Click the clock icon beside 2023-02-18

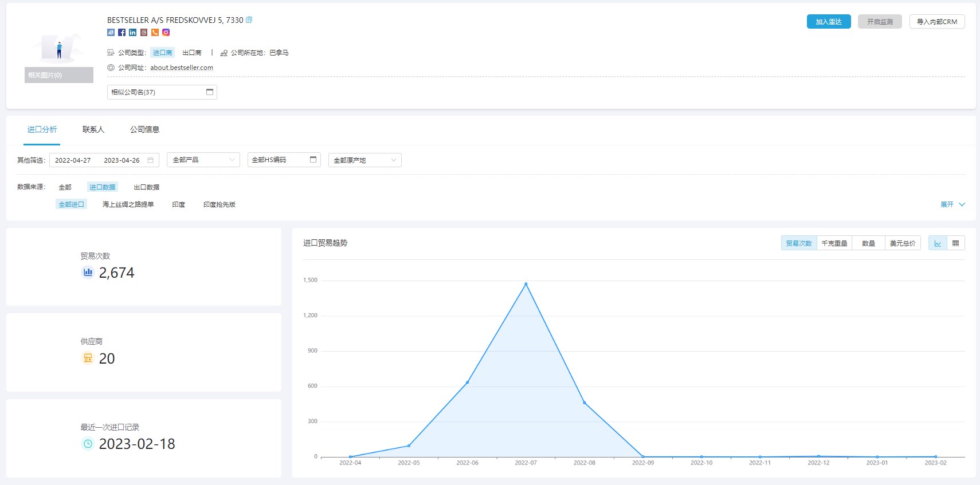click(x=88, y=444)
